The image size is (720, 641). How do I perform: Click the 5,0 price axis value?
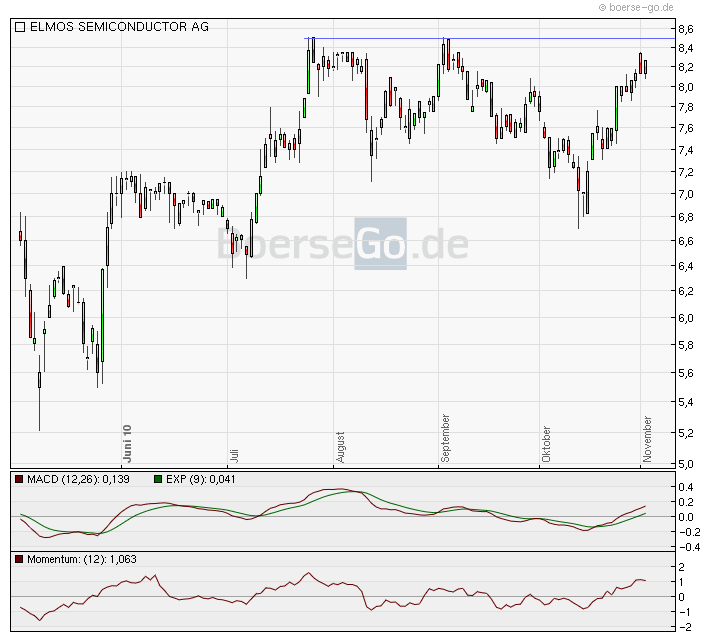click(686, 464)
